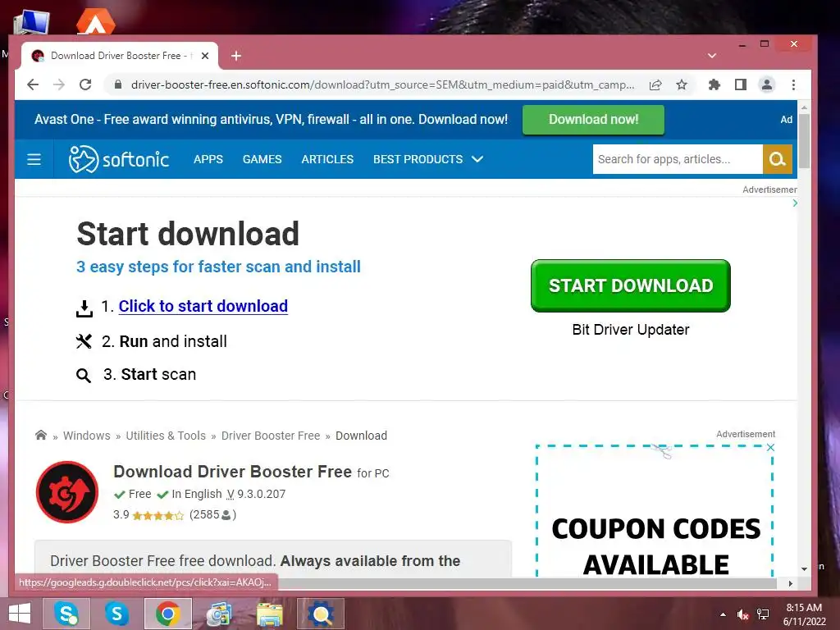Open the Utilities & Tools breadcrumb
Viewport: 840px width, 630px height.
[166, 436]
